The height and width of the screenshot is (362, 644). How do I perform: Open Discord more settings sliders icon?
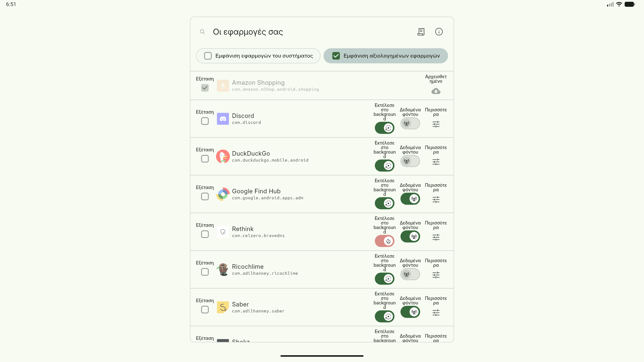click(436, 124)
